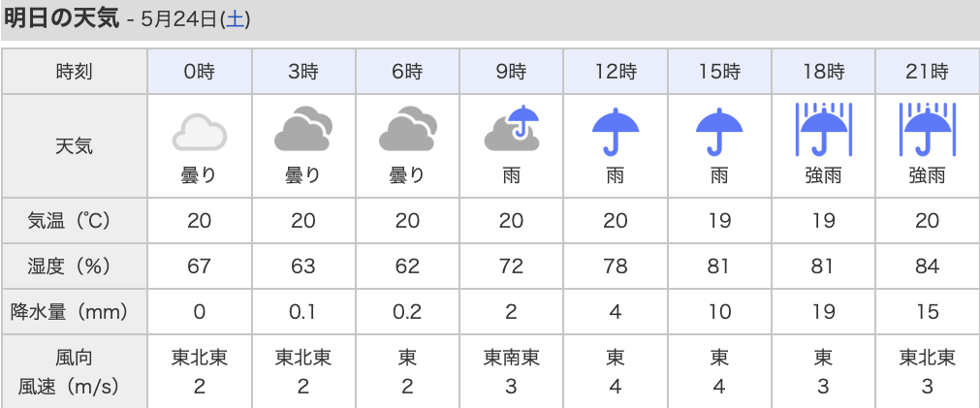Screen dimensions: 980x408
Task: Click the 強雨 label under 18時
Action: click(x=823, y=176)
